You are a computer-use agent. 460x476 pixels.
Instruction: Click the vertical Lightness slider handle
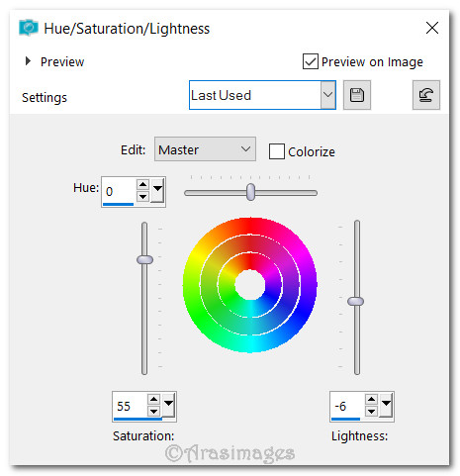pyautogui.click(x=356, y=301)
